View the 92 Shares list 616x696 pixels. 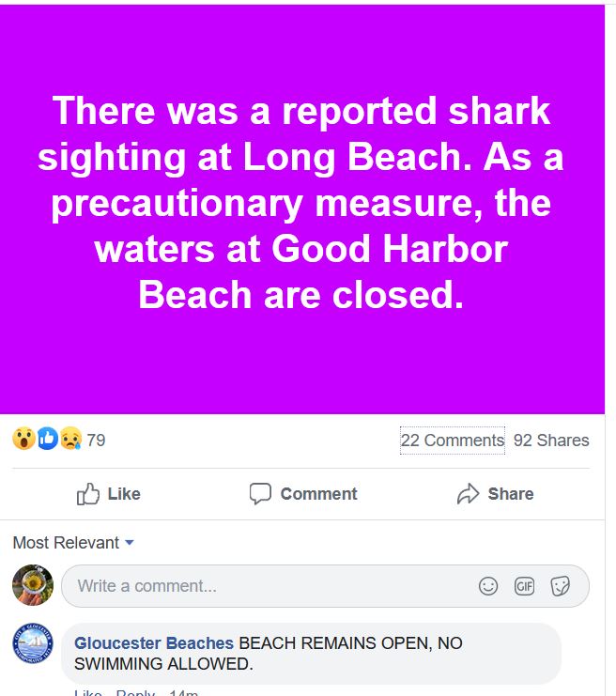point(551,441)
